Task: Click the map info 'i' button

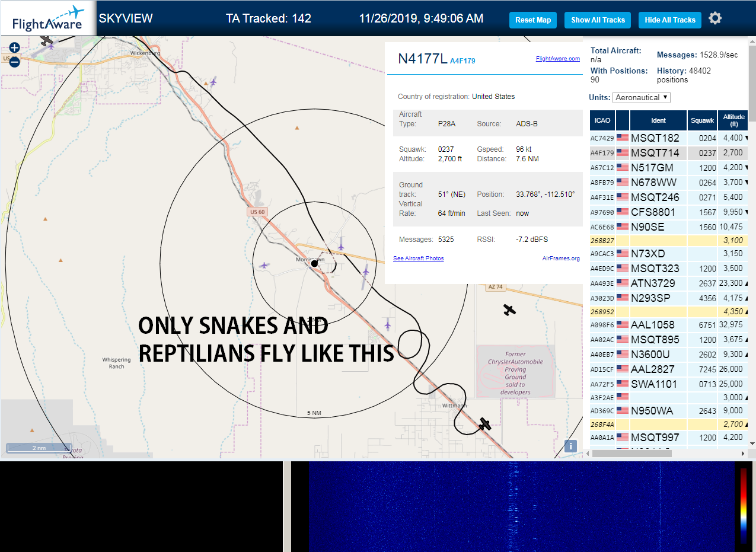Action: 570,446
